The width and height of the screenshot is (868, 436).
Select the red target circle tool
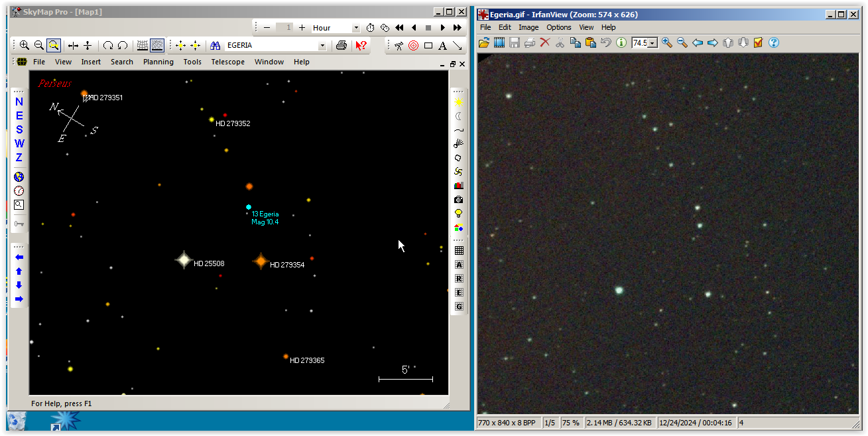tap(413, 45)
